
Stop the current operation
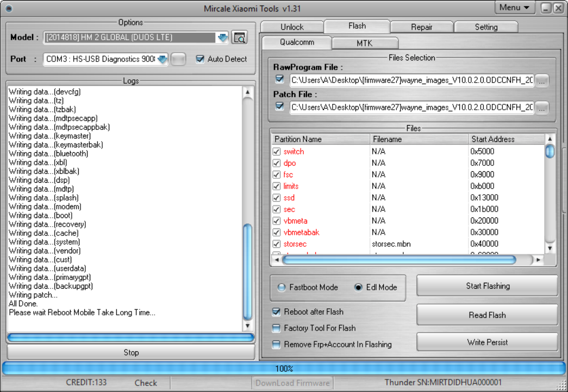[131, 352]
